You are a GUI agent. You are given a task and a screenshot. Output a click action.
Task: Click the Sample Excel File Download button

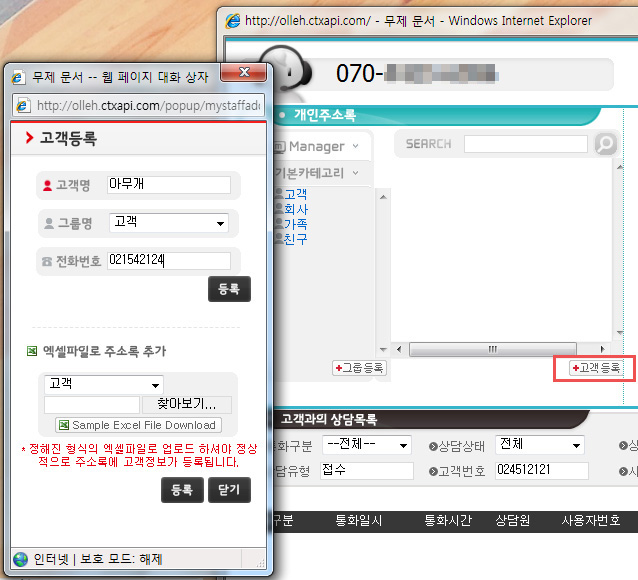coord(137,425)
